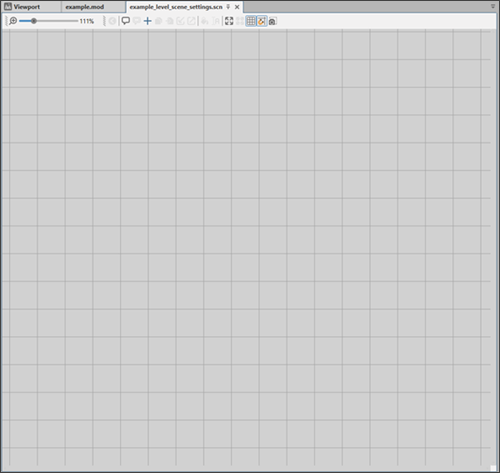Click the greyed back navigation icon
500x473 pixels.
(x=112, y=21)
